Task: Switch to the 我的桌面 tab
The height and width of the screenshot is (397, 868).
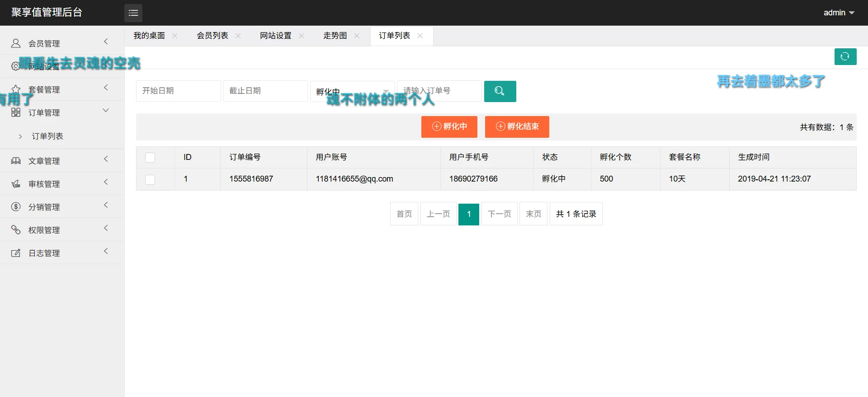Action: [x=149, y=36]
